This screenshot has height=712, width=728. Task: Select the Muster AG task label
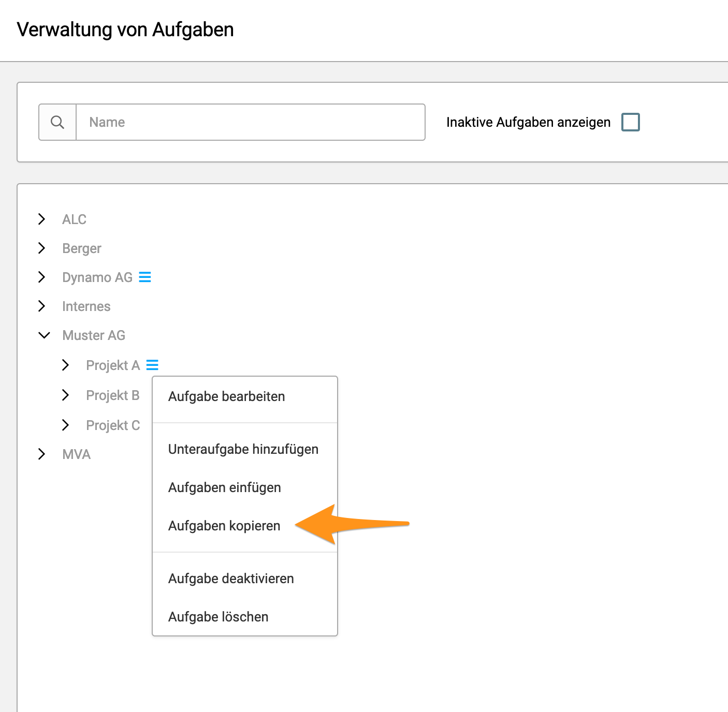(94, 335)
